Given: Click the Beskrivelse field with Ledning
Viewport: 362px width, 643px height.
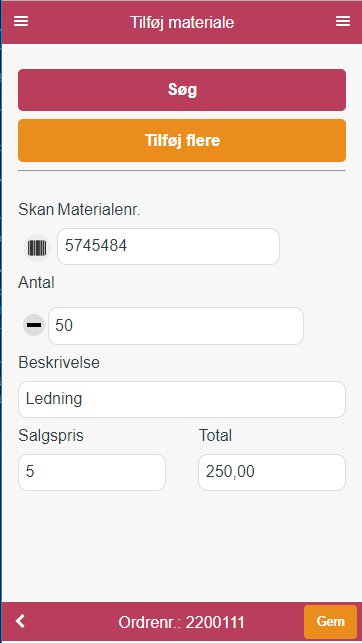Looking at the screenshot, I should [x=182, y=399].
